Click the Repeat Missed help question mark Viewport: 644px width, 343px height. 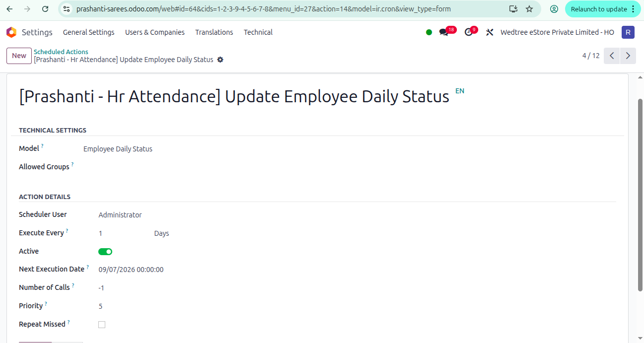69,322
